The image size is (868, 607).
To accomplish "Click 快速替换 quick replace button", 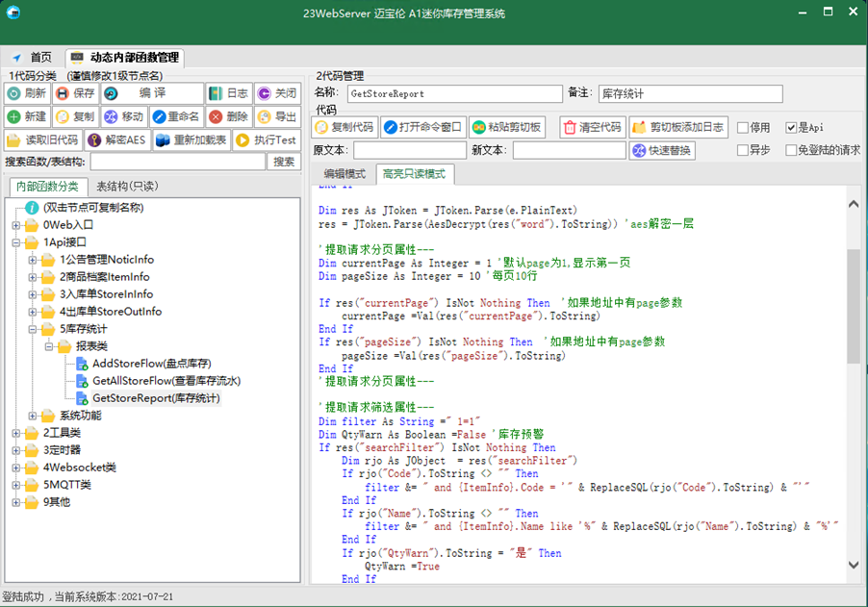I will click(x=662, y=150).
